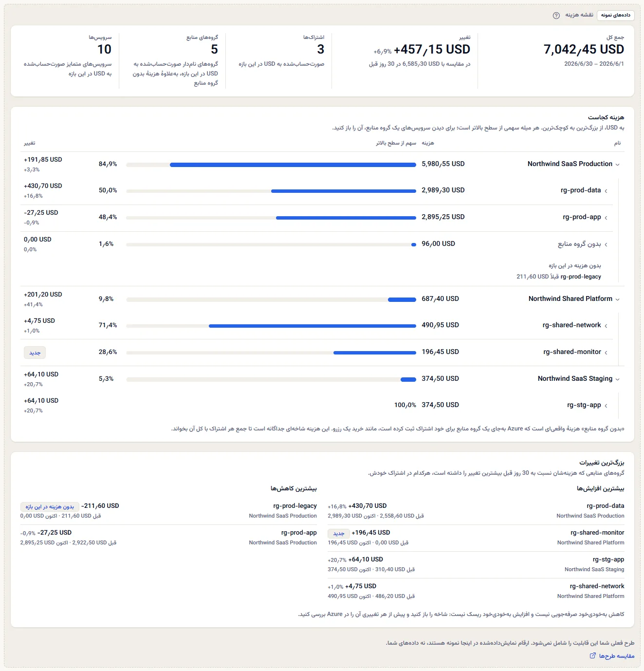Screen dimensions: 644x671
Task: Expand the rg-shared-monitor row in cost table
Action: (606, 353)
